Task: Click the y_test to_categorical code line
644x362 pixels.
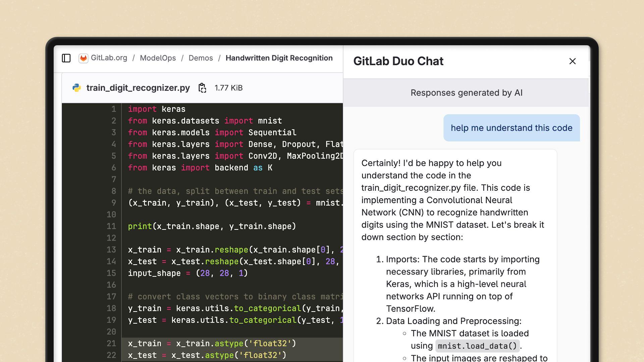Action: point(235,320)
